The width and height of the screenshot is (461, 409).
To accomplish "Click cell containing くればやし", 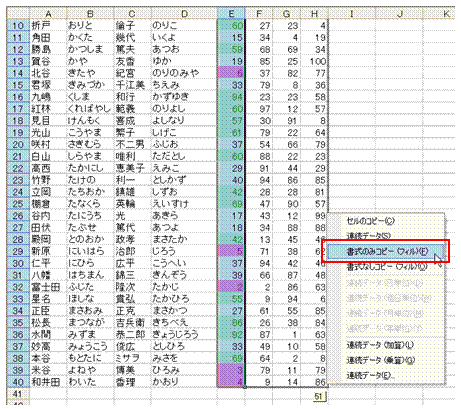I will [90, 109].
